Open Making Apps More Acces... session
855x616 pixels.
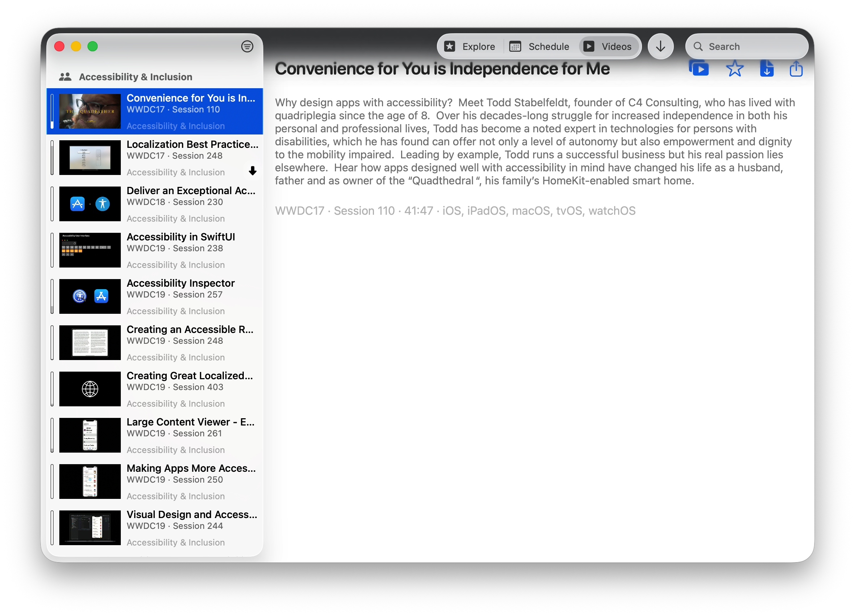tap(154, 482)
